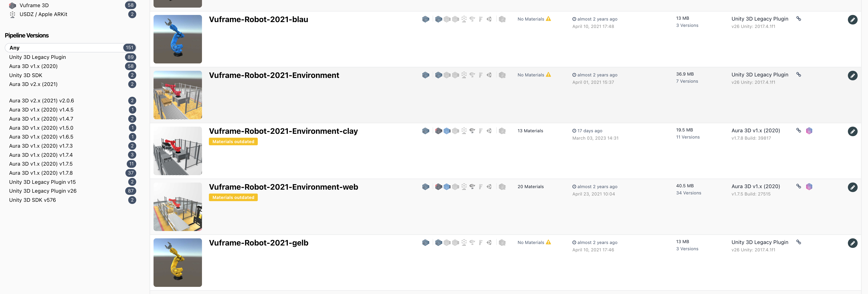868x294 pixels.
Task: Click '34 Versions' in Environment-web row
Action: pyautogui.click(x=688, y=193)
